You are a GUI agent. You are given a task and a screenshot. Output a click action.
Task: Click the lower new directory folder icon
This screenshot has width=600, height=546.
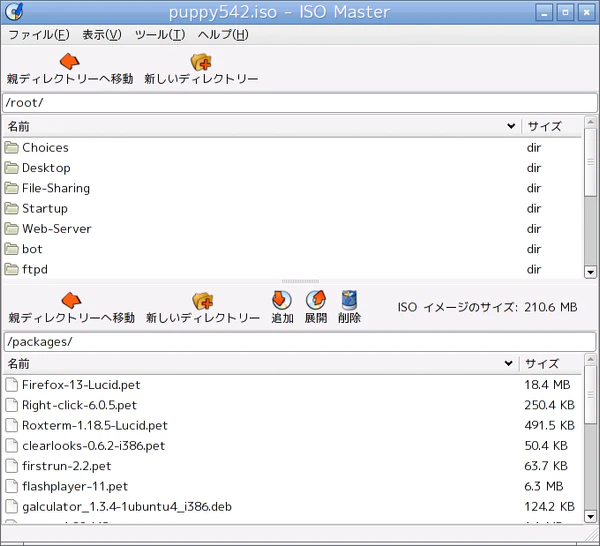coord(203,301)
